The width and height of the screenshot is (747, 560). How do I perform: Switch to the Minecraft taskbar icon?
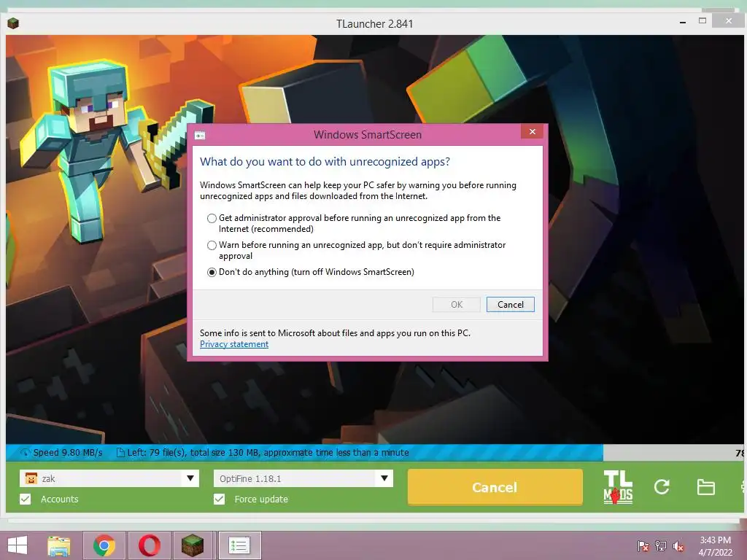pyautogui.click(x=193, y=545)
